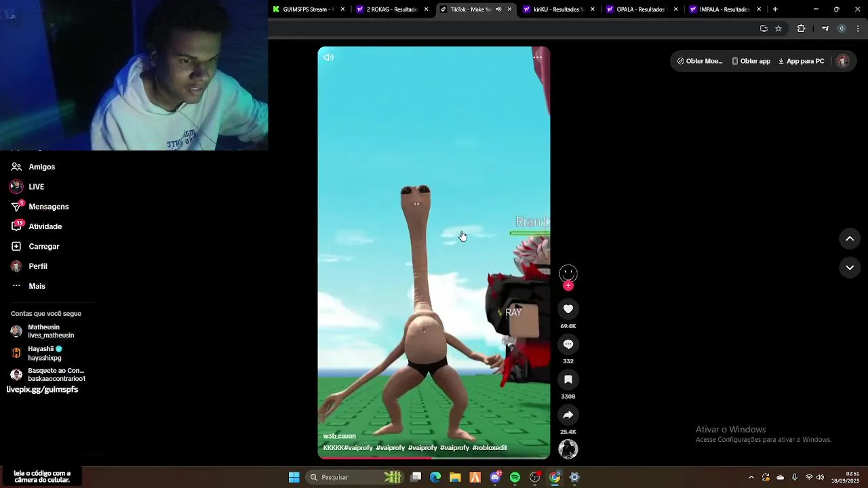Open the creator's avatar above the like button

click(x=568, y=273)
